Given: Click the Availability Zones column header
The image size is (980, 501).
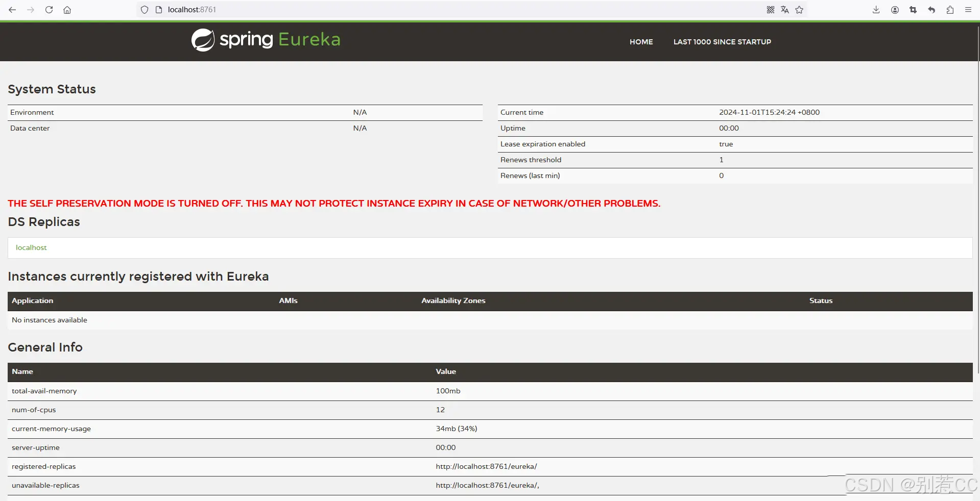Looking at the screenshot, I should coord(453,300).
